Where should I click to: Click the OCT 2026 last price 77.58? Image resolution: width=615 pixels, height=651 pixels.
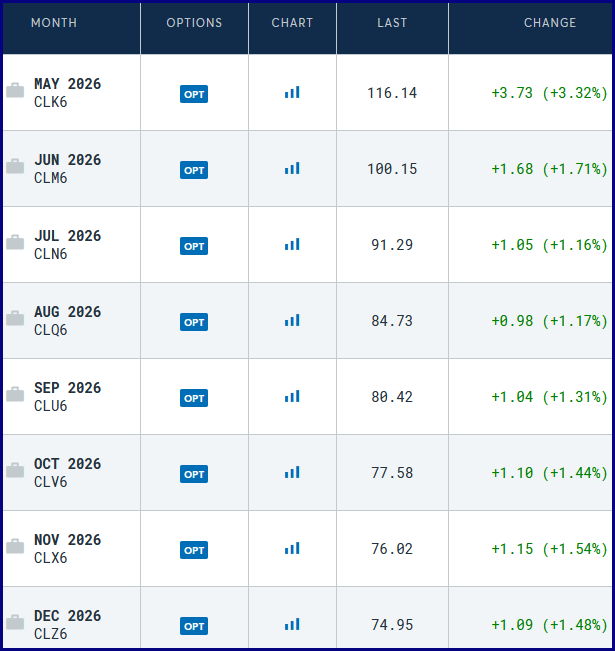(x=392, y=473)
